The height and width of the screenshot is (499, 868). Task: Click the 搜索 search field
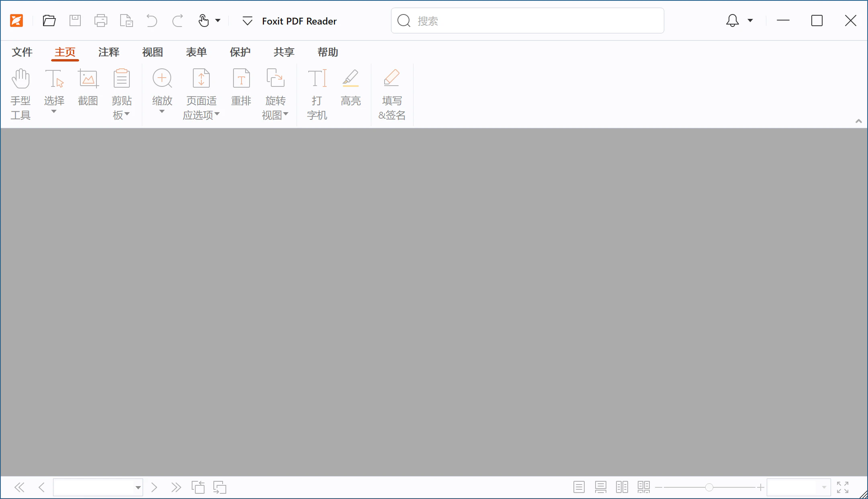(x=527, y=21)
